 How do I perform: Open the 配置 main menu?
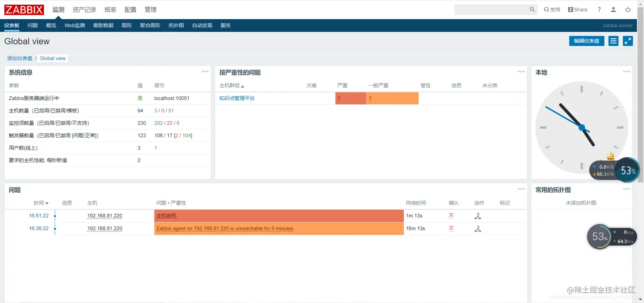tap(130, 9)
